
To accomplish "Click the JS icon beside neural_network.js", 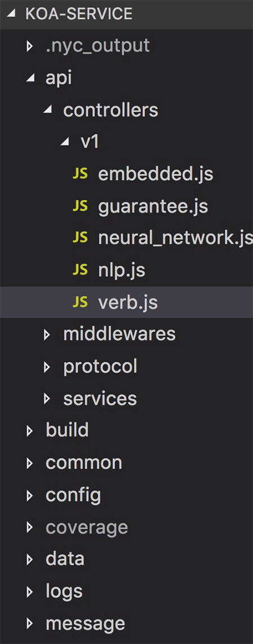I will point(80,238).
